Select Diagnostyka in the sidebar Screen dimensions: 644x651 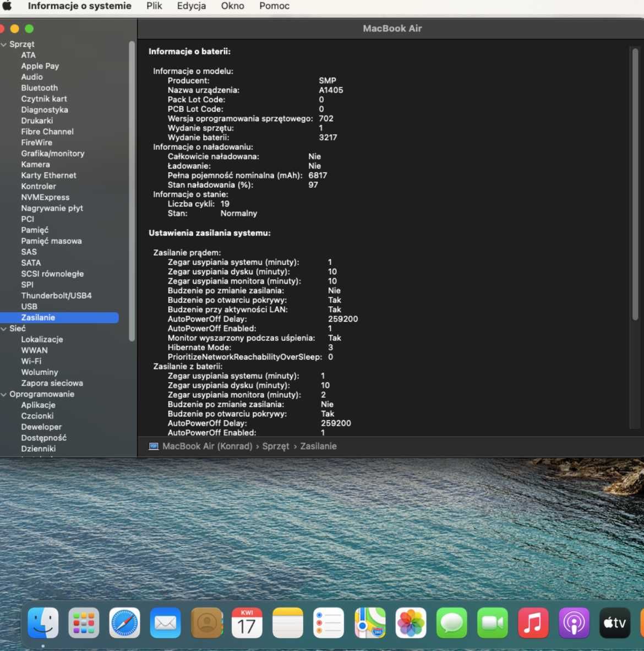click(x=45, y=110)
